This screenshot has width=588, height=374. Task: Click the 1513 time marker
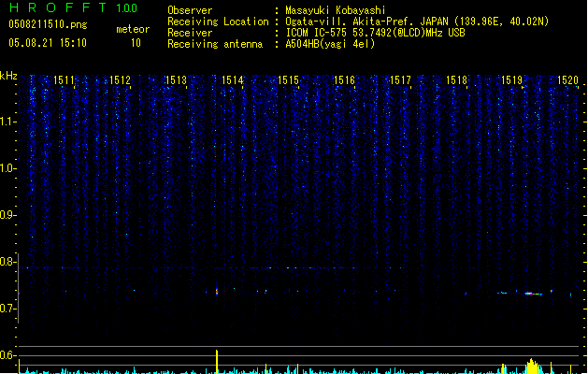[x=176, y=80]
